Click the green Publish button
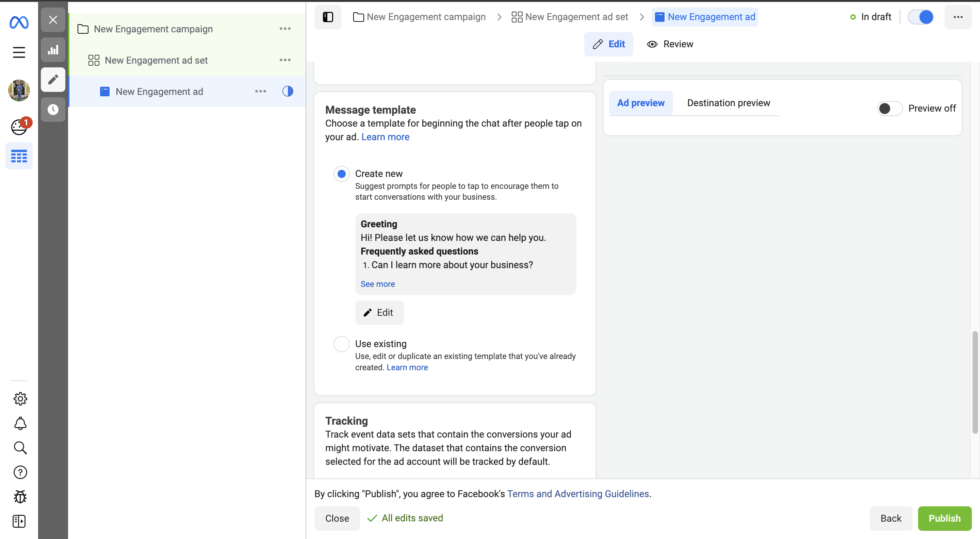 coord(944,518)
